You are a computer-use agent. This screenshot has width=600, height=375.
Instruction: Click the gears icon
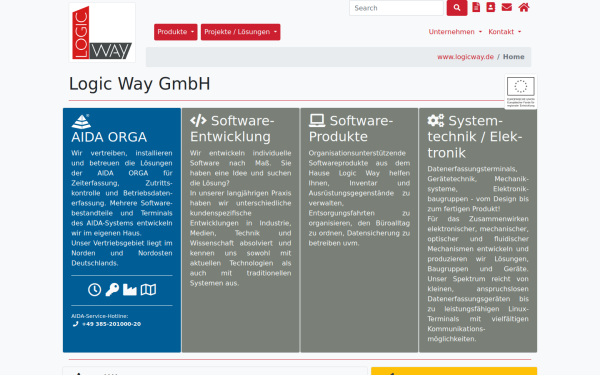pos(436,121)
